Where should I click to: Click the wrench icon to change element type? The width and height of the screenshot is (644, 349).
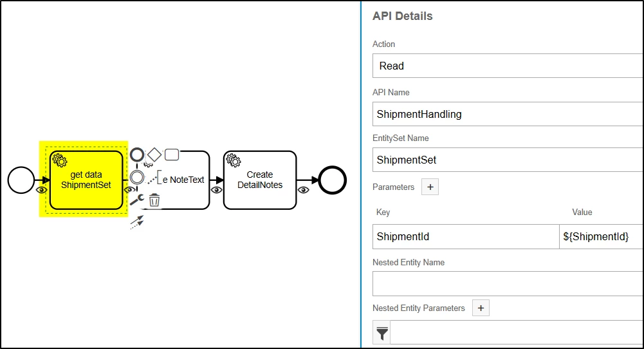(136, 200)
